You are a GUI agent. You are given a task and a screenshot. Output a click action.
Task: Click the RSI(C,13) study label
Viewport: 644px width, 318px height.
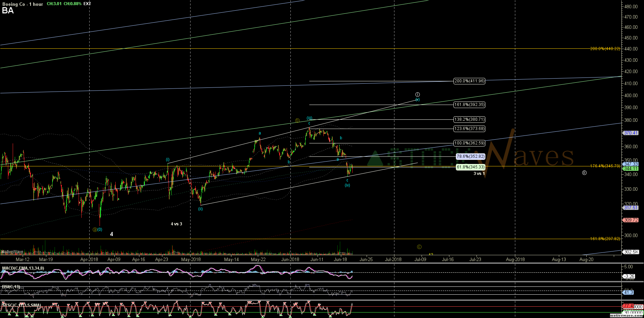coord(11,287)
